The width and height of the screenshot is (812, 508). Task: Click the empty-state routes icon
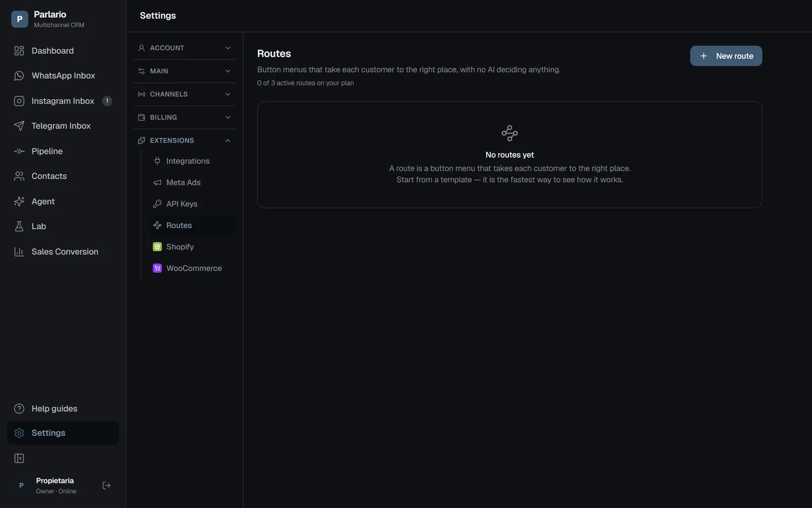coord(510,133)
